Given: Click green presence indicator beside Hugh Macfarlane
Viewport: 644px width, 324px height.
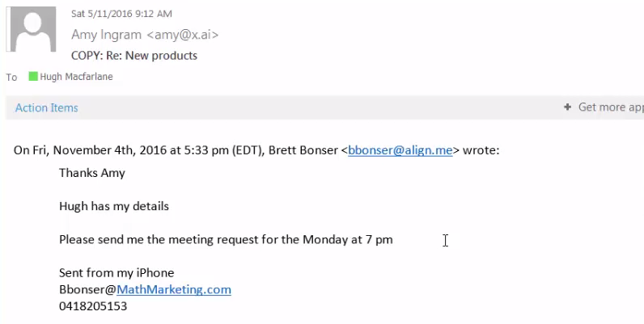Looking at the screenshot, I should [x=33, y=77].
